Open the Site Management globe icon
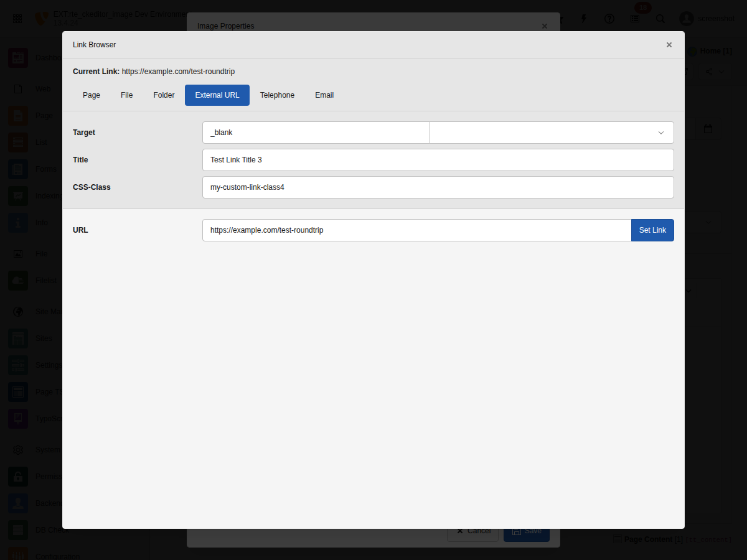The image size is (747, 560). pyautogui.click(x=18, y=311)
